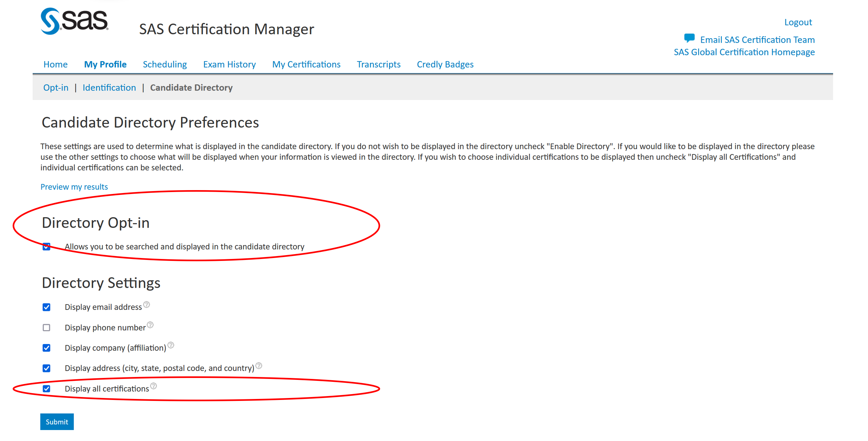The image size is (868, 441).
Task: Disable Display email address
Action: click(47, 307)
